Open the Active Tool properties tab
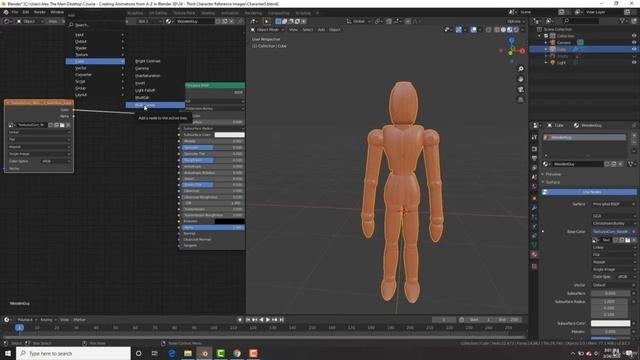 pos(534,137)
